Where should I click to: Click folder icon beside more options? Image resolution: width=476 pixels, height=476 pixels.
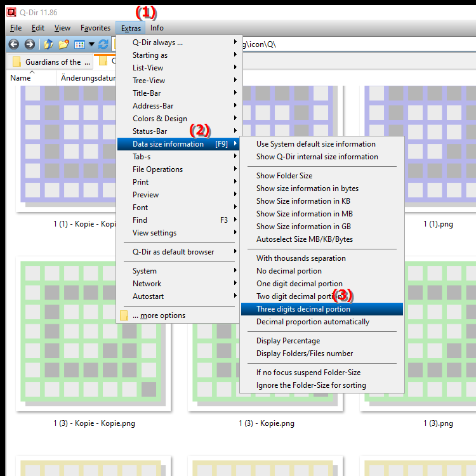(124, 315)
